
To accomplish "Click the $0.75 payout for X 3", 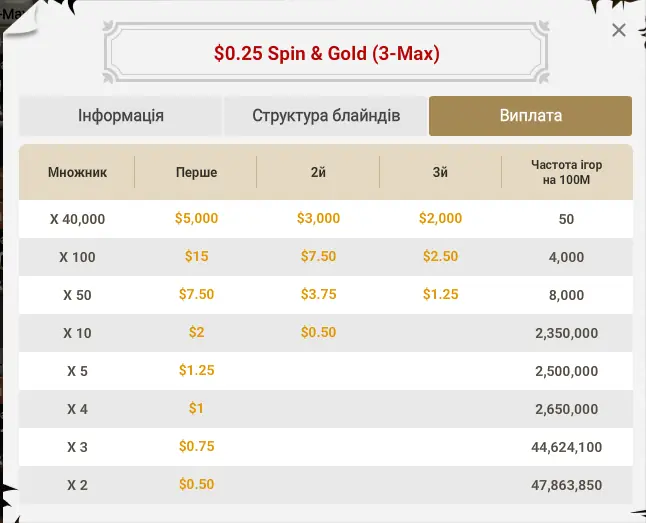I will click(196, 446).
